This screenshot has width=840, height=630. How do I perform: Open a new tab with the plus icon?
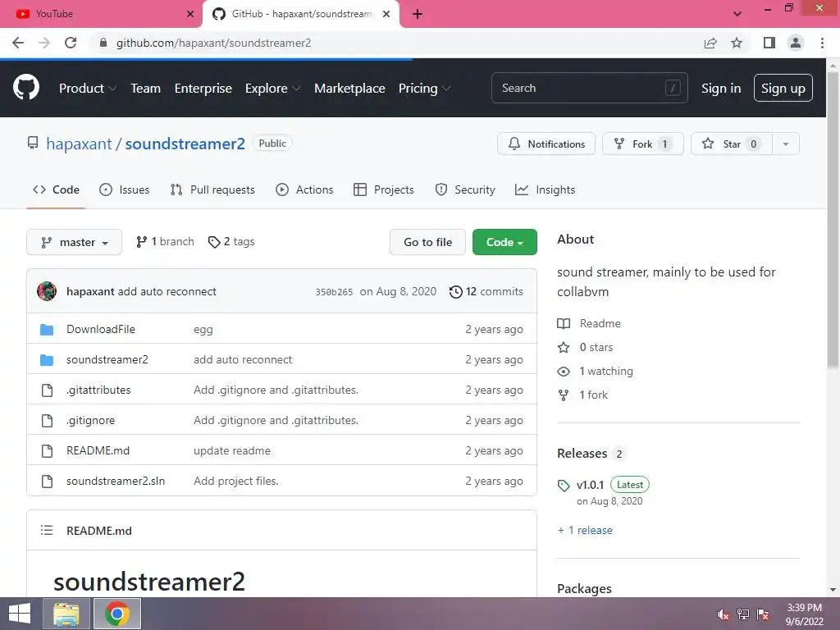418,14
